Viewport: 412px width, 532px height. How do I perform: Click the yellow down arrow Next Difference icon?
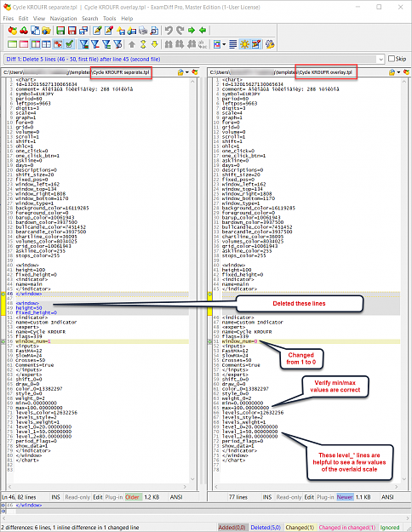pos(154,44)
